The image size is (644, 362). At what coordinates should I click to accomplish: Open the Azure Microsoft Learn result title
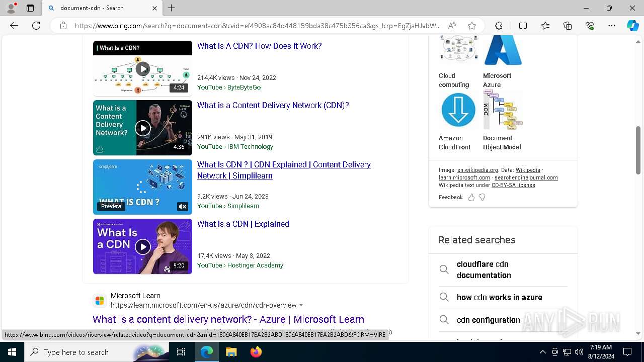pyautogui.click(x=228, y=319)
